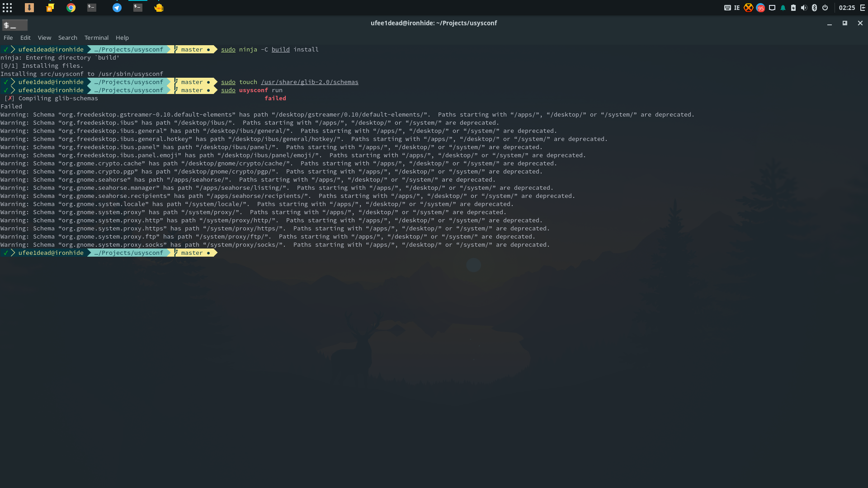
Task: Open the Bluetooth tray menu
Action: 814,8
